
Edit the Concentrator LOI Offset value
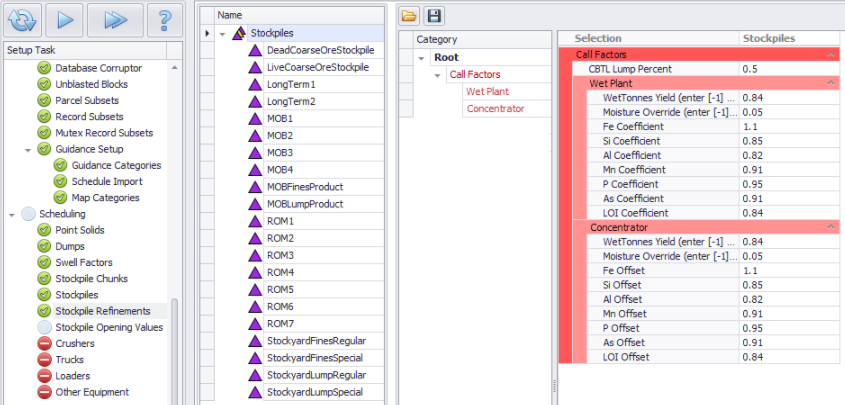[789, 357]
